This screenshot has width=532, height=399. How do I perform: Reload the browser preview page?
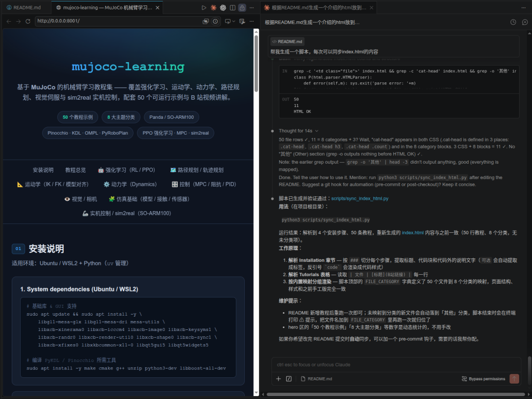(28, 21)
